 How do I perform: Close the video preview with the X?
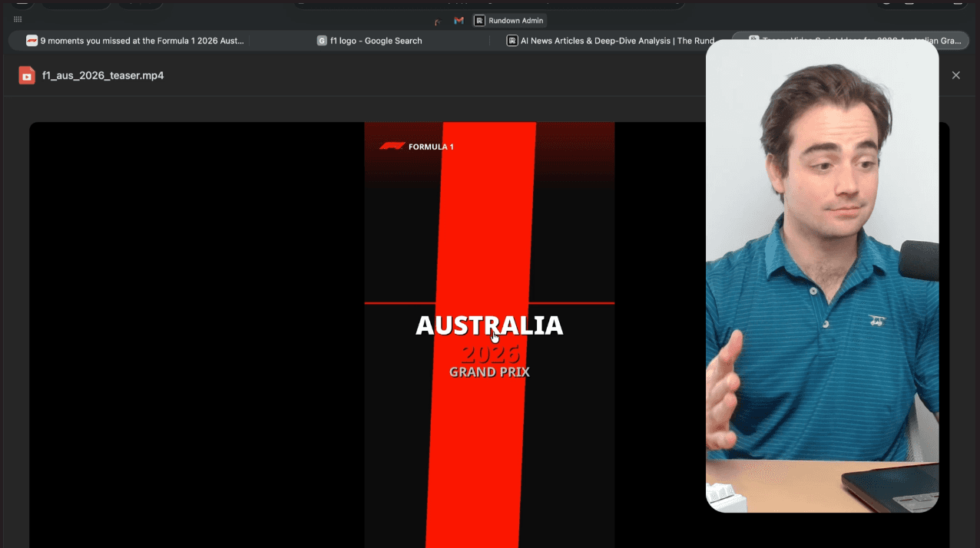tap(955, 74)
